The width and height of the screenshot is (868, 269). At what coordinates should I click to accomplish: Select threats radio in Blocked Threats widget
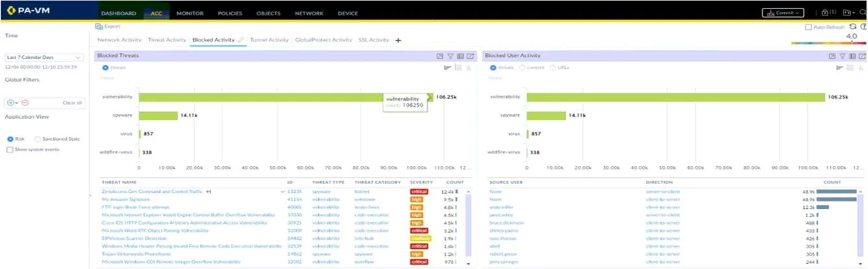[105, 67]
